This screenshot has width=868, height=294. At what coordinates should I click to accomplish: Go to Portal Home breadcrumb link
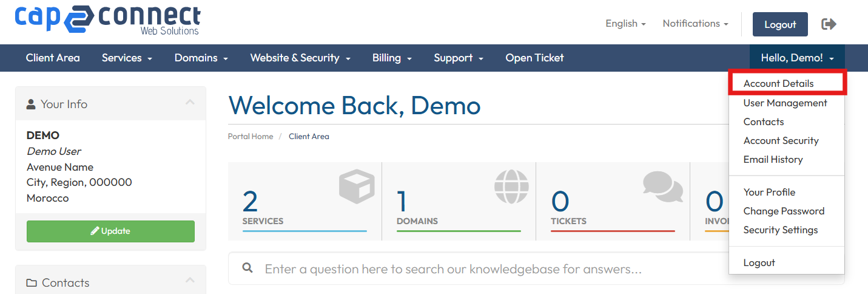click(x=251, y=137)
